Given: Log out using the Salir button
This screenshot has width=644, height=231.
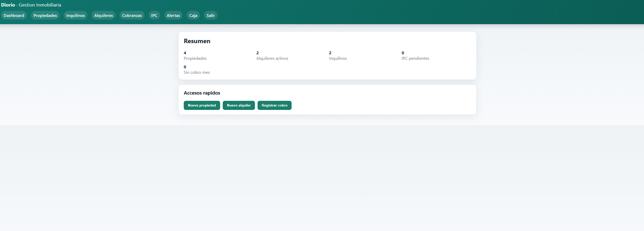Looking at the screenshot, I should click(211, 15).
